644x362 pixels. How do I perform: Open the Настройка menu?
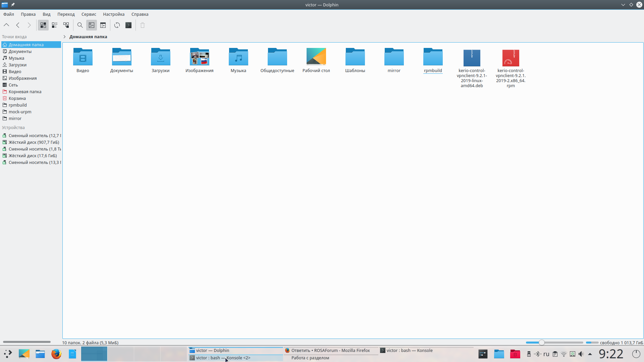pos(113,14)
